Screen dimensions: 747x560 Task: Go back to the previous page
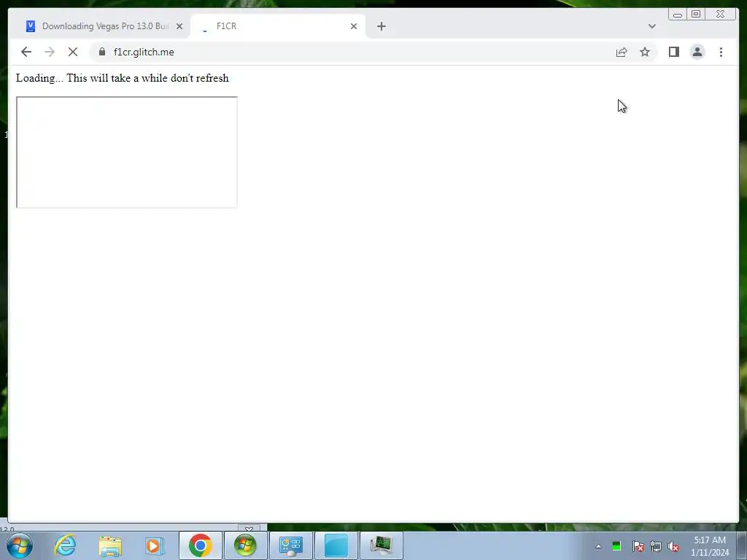[x=26, y=52]
